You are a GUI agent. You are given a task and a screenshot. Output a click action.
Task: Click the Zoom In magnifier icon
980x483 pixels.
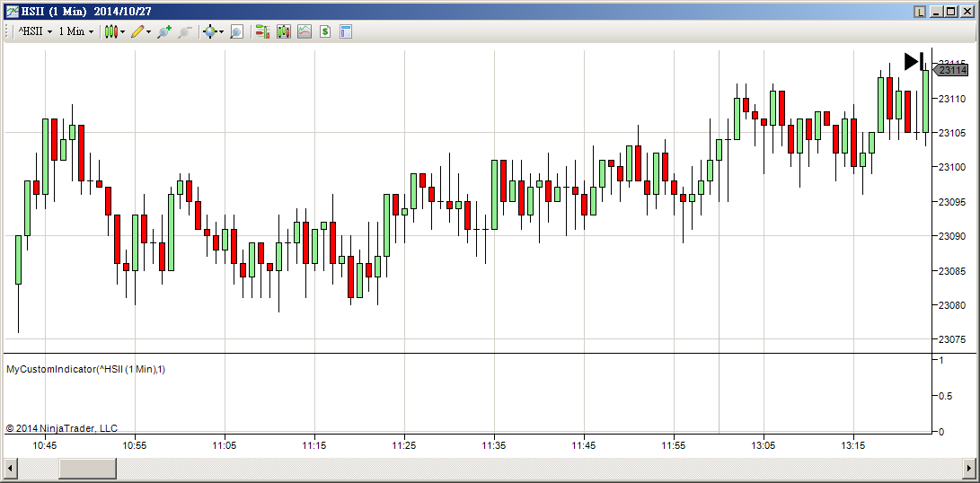click(x=164, y=31)
